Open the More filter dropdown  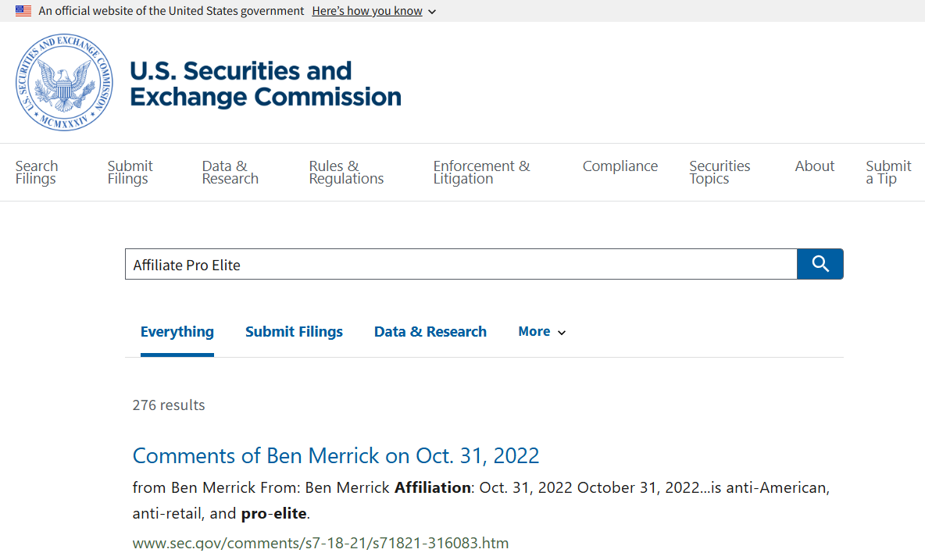541,332
